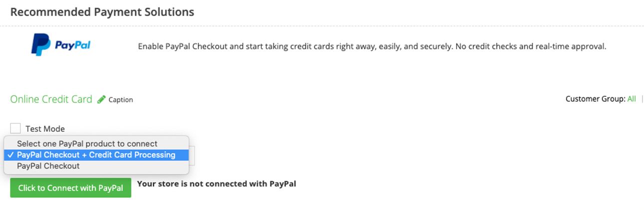Pick the plain "PayPal Checkout" list option
The height and width of the screenshot is (210, 644).
pos(48,166)
